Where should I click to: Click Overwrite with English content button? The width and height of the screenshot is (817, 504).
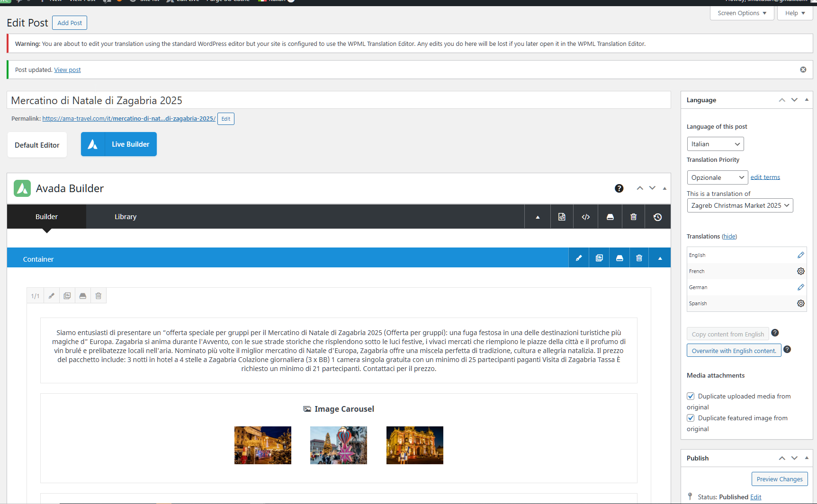(x=734, y=351)
